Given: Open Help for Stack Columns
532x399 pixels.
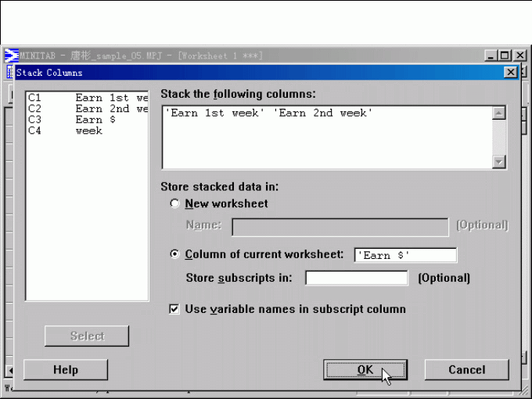Looking at the screenshot, I should tap(66, 369).
